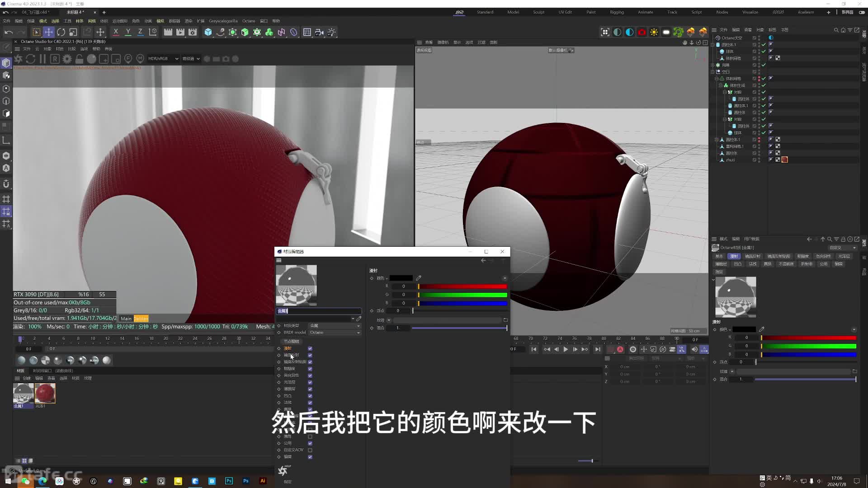
Task: Collapse preview with chevron in attributes panel
Action: pos(713,280)
